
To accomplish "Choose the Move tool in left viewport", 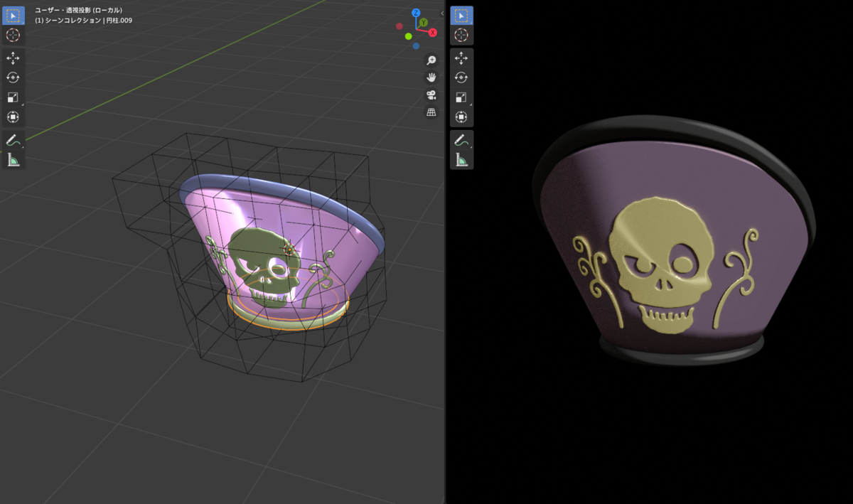I will click(x=13, y=58).
